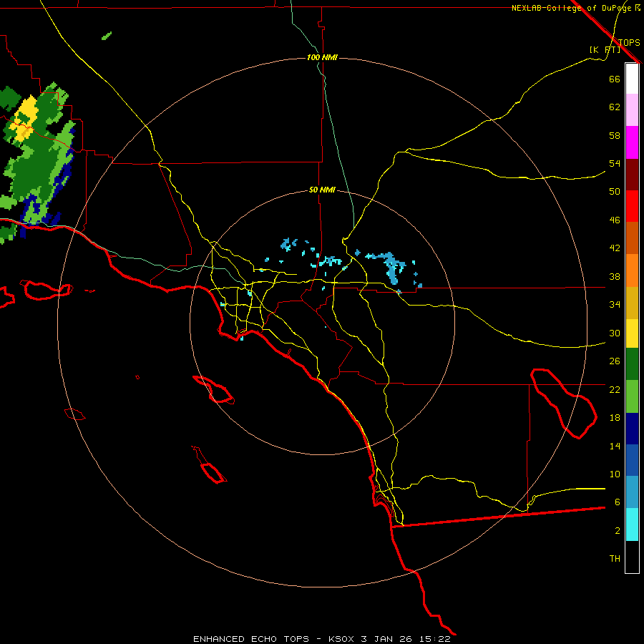Pick the cyan legend swatch
This screenshot has width=644, height=644.
(x=632, y=525)
